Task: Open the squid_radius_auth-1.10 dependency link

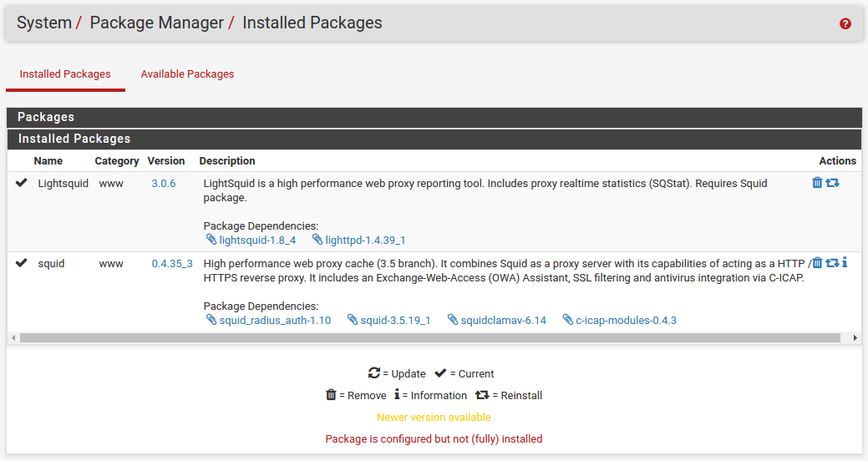Action: click(x=275, y=321)
